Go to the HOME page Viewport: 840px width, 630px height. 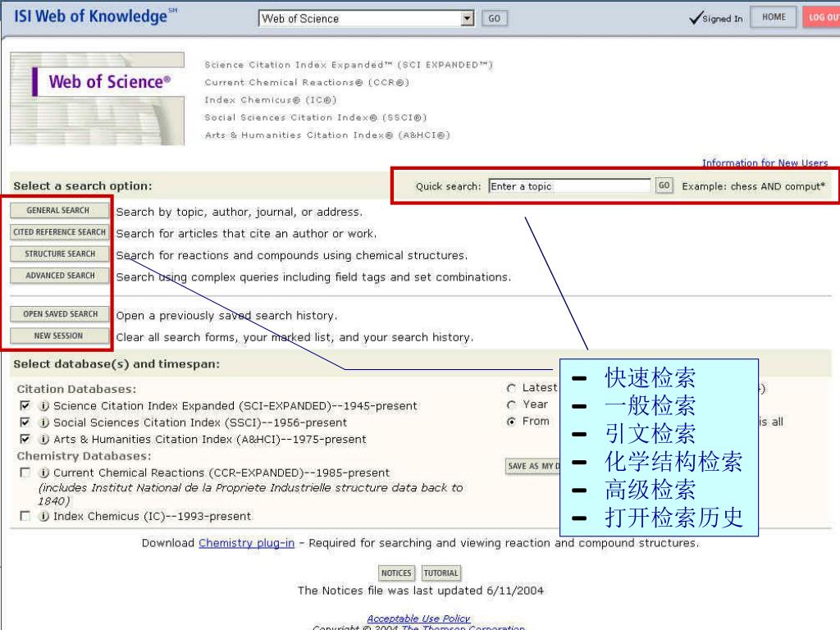coord(773,18)
